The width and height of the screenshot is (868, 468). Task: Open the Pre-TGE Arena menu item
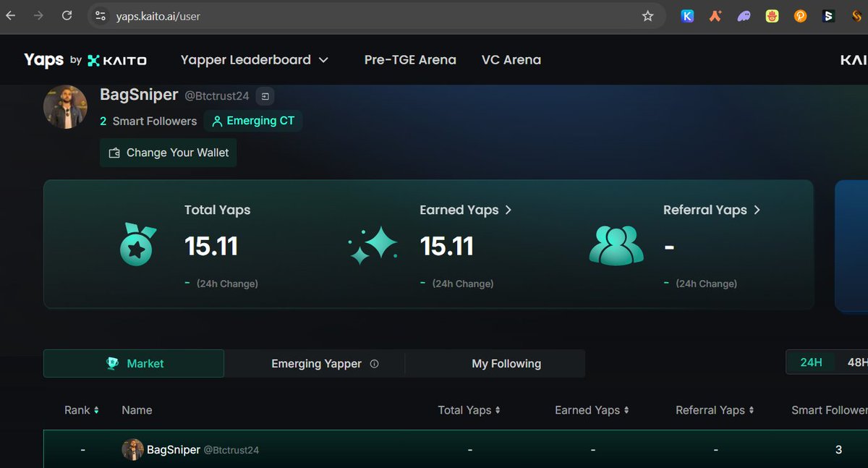tap(410, 60)
